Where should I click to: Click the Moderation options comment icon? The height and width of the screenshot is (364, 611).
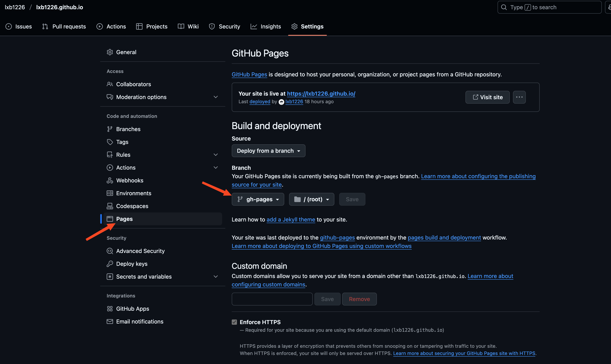(x=110, y=97)
